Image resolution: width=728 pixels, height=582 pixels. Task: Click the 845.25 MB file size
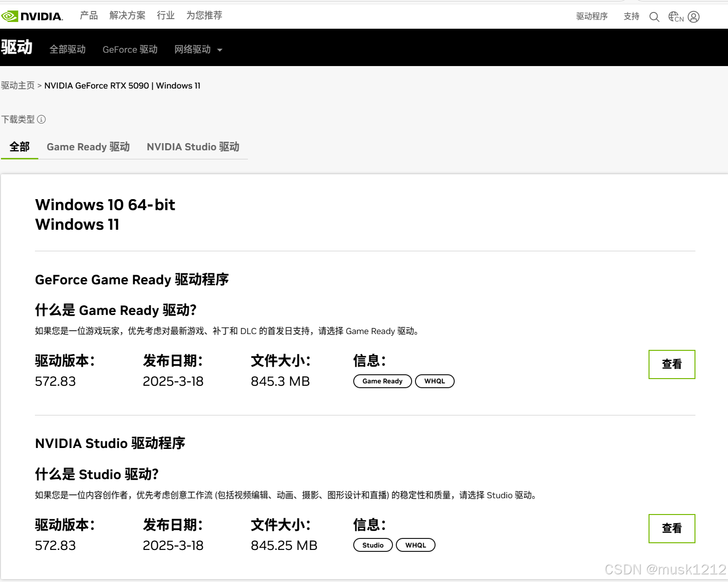(284, 546)
